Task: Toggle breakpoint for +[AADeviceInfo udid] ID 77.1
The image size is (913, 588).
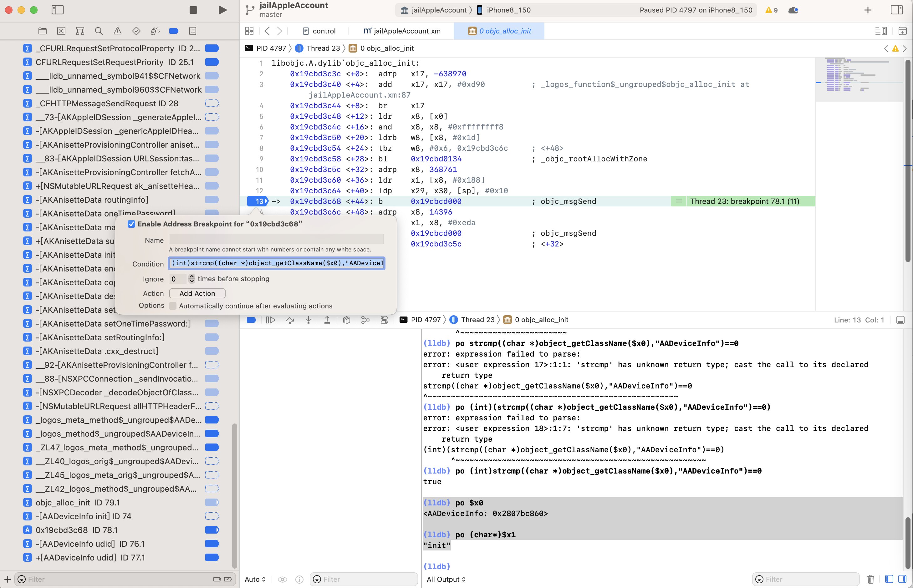Action: coord(212,557)
